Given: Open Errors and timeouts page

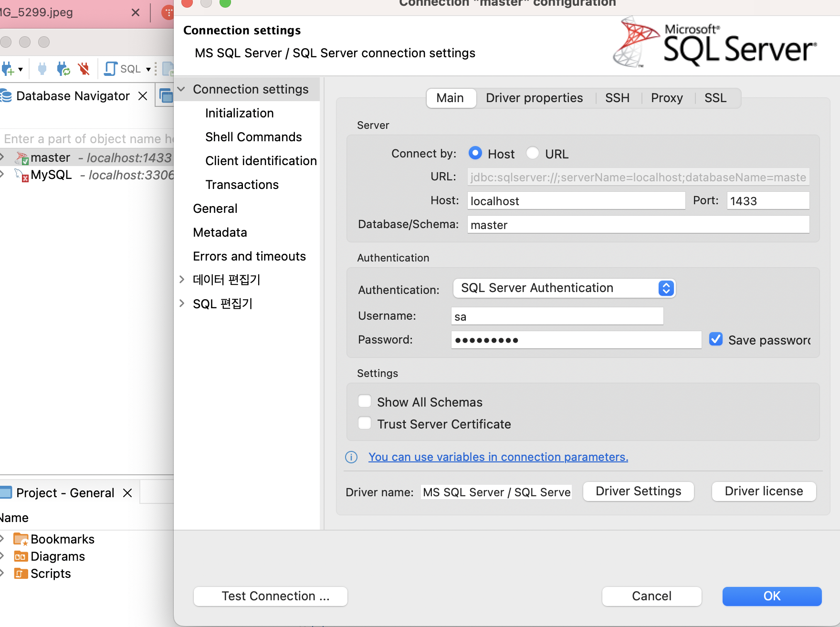Looking at the screenshot, I should tap(249, 256).
